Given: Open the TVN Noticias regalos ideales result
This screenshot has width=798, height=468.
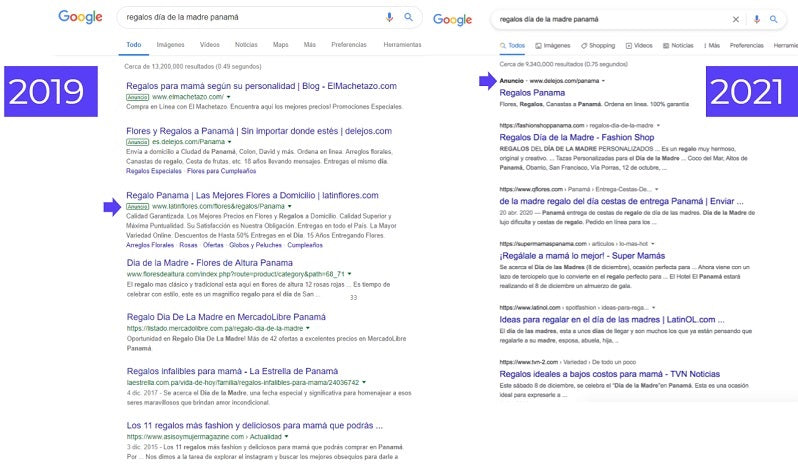Looking at the screenshot, I should pyautogui.click(x=610, y=374).
